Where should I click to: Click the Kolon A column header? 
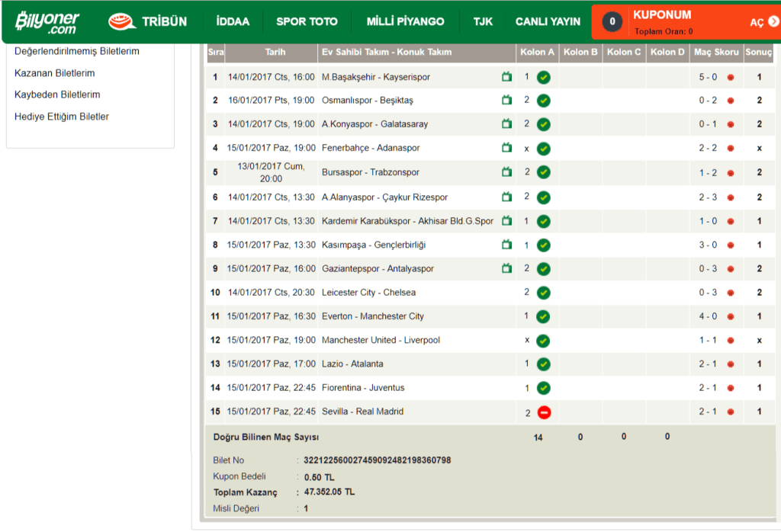coord(537,52)
